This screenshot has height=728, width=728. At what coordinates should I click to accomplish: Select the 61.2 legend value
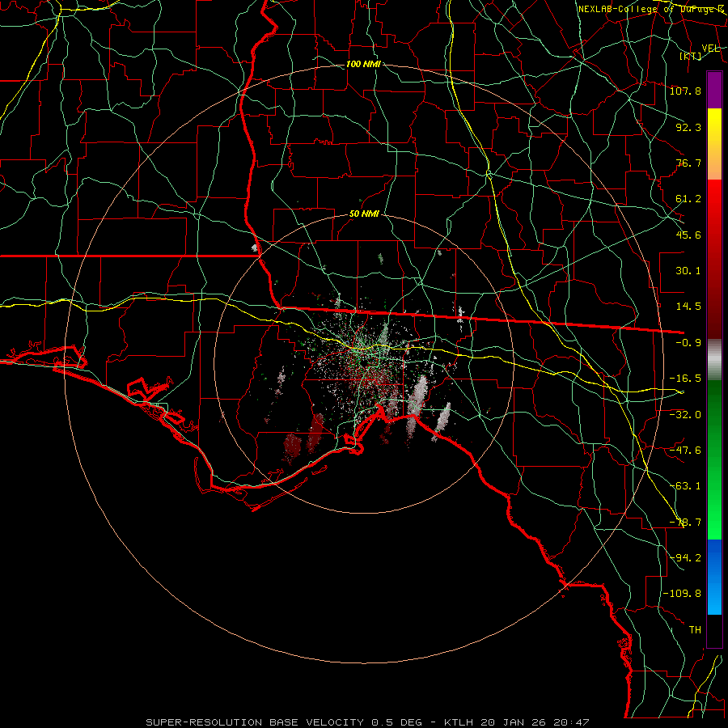[x=688, y=199]
